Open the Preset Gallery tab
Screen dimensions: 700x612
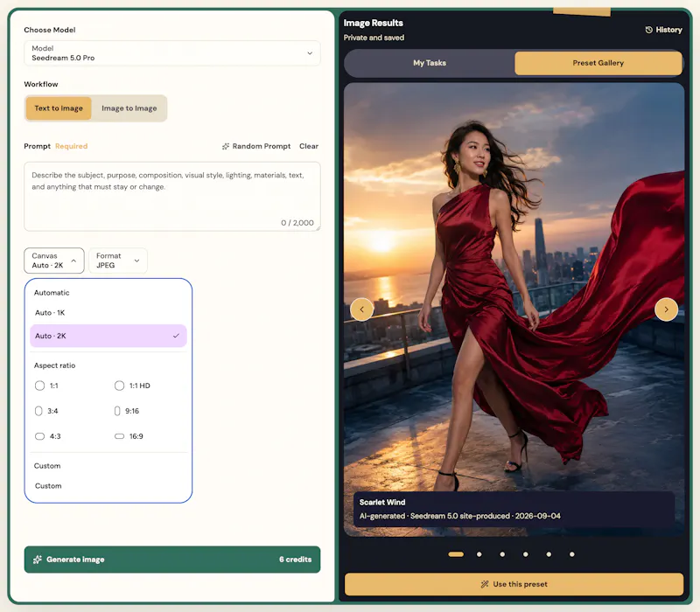coord(598,63)
